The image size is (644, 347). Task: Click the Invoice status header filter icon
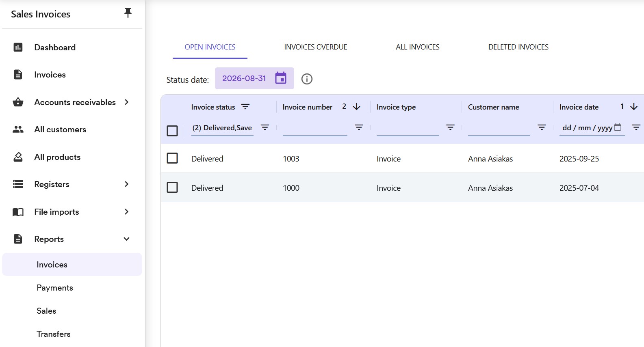click(x=245, y=107)
